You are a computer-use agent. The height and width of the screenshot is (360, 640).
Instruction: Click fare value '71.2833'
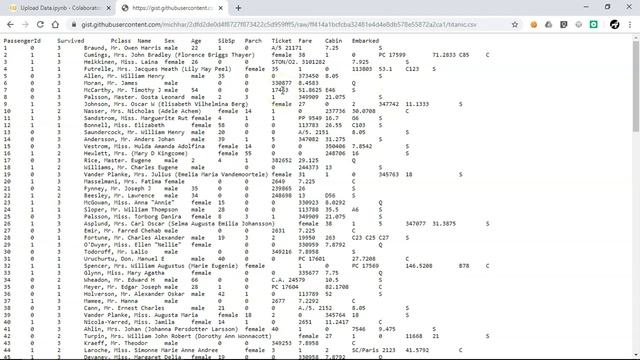click(444, 55)
